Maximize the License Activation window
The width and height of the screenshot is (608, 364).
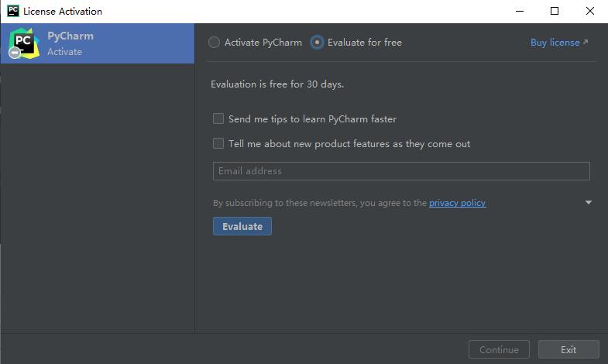tap(555, 11)
